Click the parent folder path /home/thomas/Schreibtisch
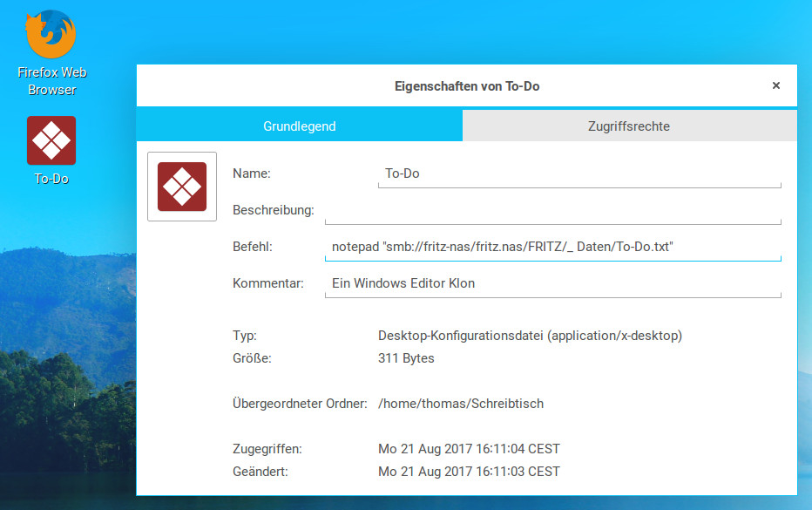This screenshot has height=510, width=812. coord(461,404)
